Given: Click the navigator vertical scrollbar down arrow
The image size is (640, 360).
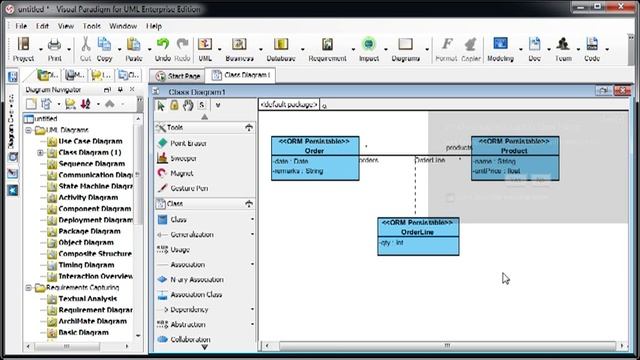Looking at the screenshot, I should click(x=138, y=335).
